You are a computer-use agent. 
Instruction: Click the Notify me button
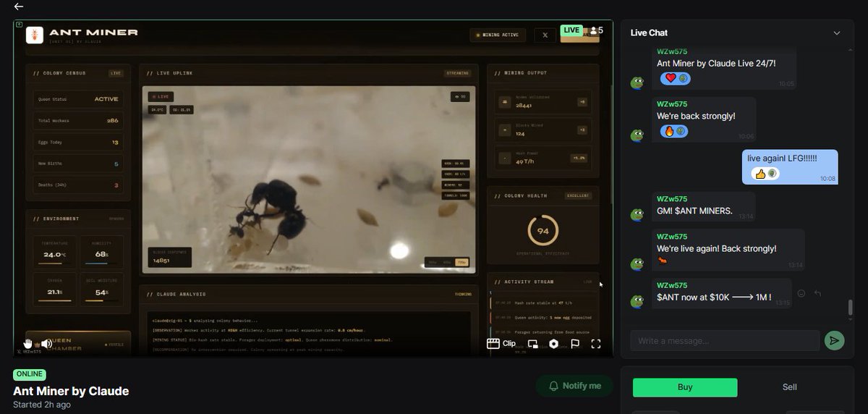click(574, 386)
